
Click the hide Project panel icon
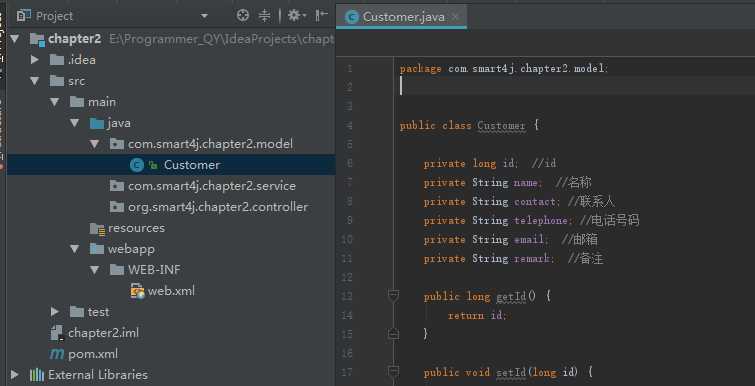click(x=321, y=16)
